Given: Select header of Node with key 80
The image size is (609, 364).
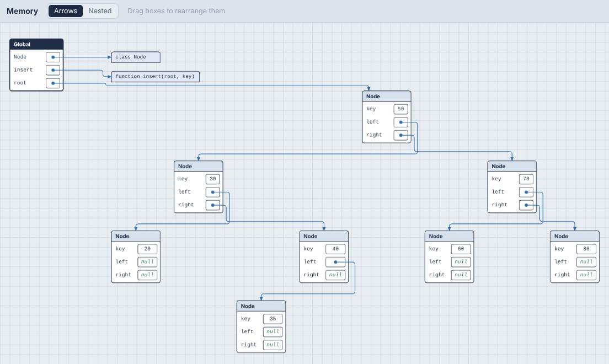Looking at the screenshot, I should coord(575,236).
